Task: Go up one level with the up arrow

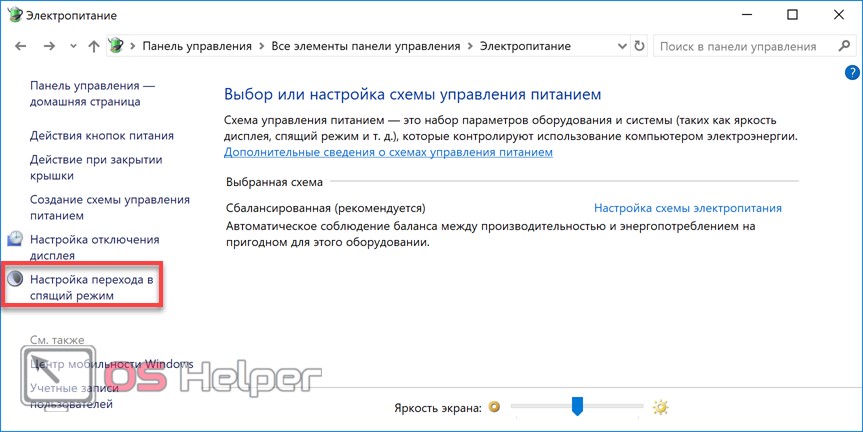Action: click(x=94, y=46)
